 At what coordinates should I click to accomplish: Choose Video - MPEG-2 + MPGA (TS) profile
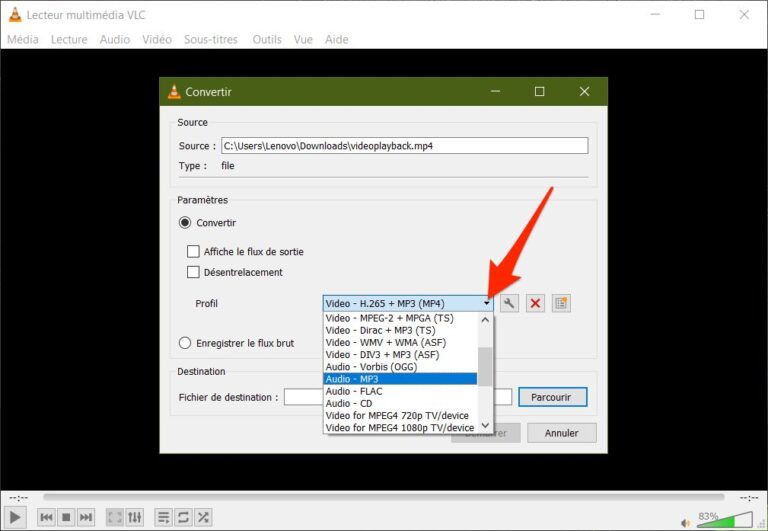tap(400, 318)
